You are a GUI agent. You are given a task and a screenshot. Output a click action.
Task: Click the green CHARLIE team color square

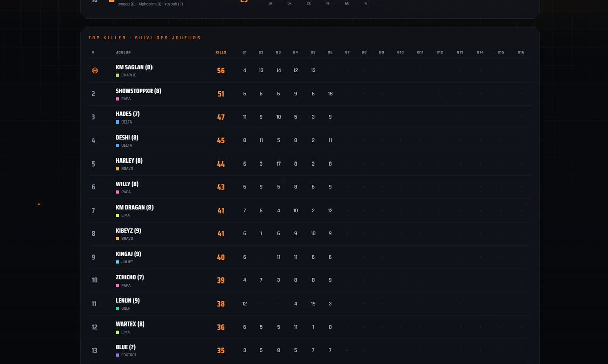pyautogui.click(x=117, y=75)
